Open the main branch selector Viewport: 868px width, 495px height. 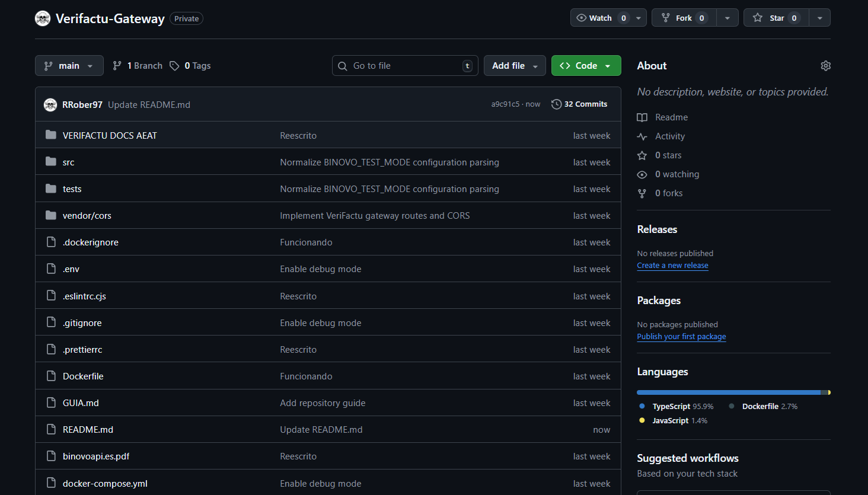tap(69, 65)
